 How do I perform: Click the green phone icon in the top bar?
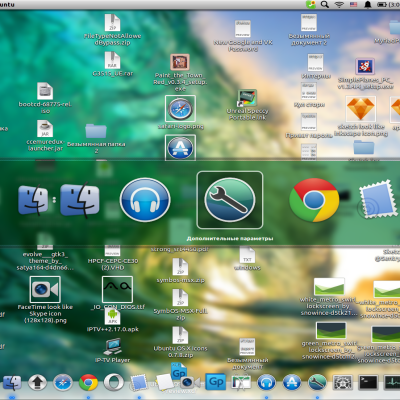[x=311, y=4]
